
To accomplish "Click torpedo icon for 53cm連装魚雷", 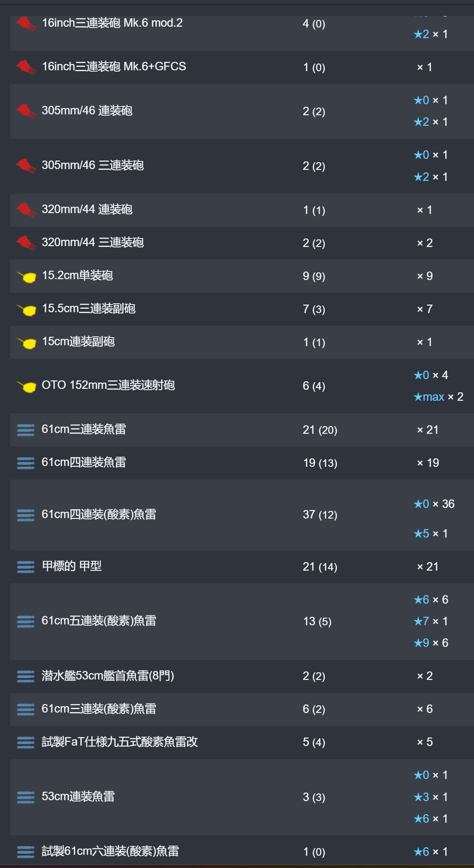I will click(26, 797).
